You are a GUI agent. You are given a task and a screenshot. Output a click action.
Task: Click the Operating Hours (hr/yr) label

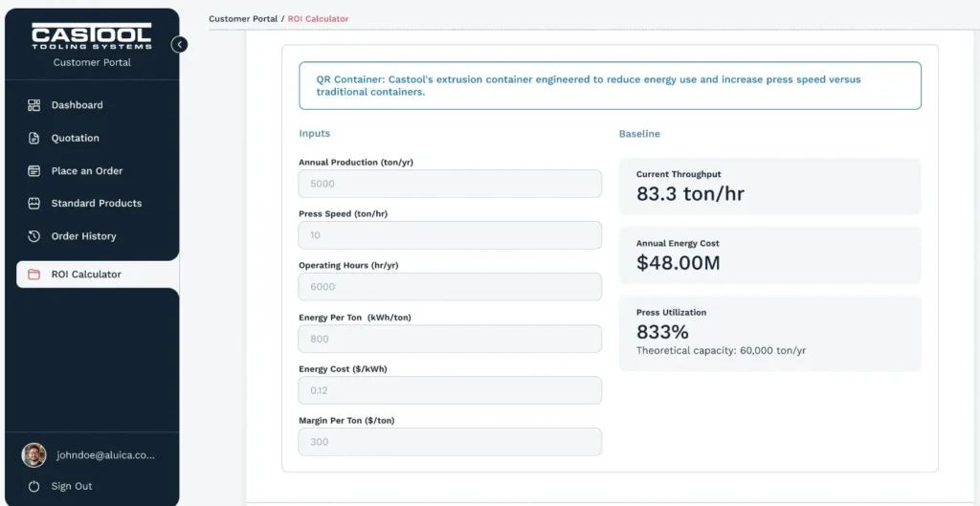click(348, 266)
